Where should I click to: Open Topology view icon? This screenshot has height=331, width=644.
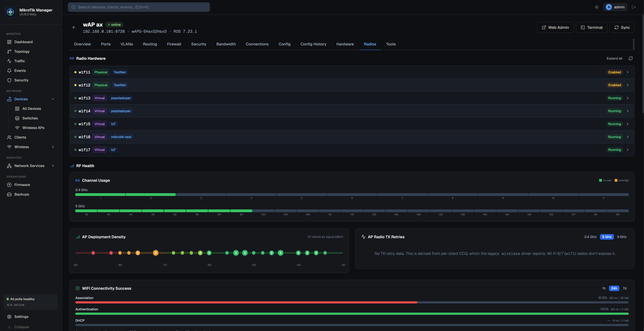click(9, 52)
